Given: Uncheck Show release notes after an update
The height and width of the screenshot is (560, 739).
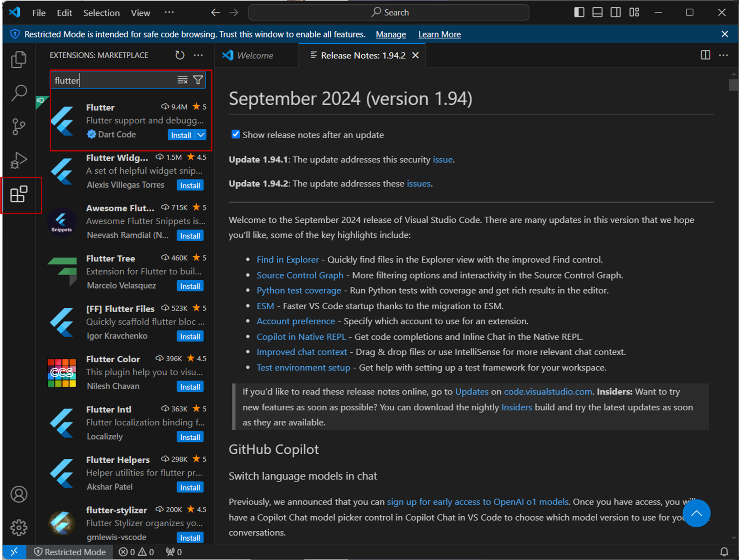Looking at the screenshot, I should point(236,134).
